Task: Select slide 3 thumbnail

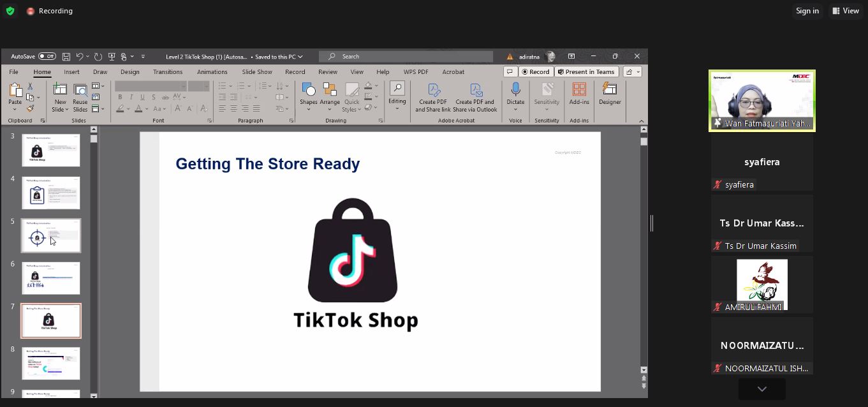Action: click(x=51, y=150)
